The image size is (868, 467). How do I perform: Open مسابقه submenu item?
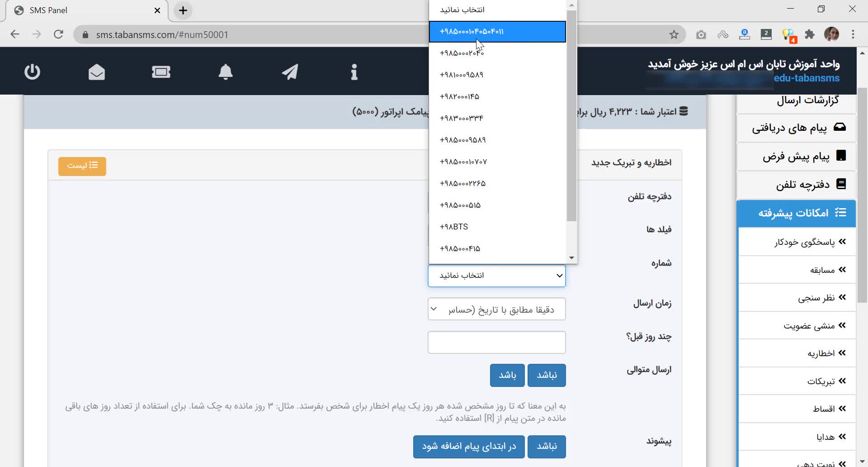(x=797, y=270)
